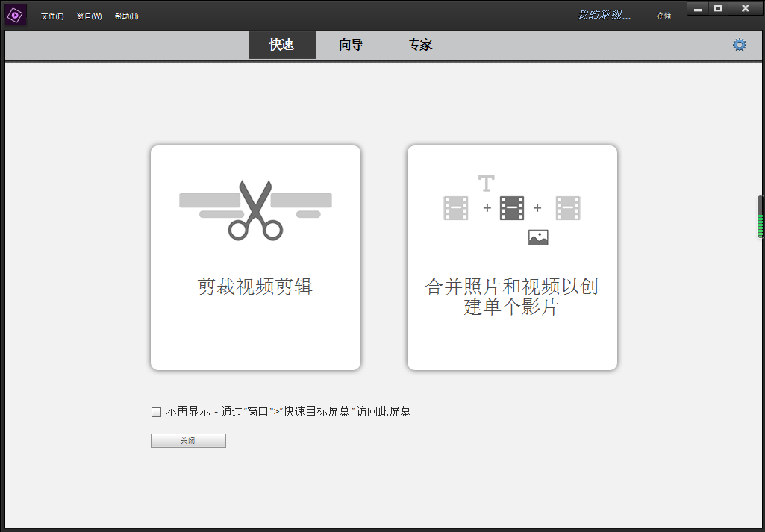Enable the 不再显示 checkbox

155,411
